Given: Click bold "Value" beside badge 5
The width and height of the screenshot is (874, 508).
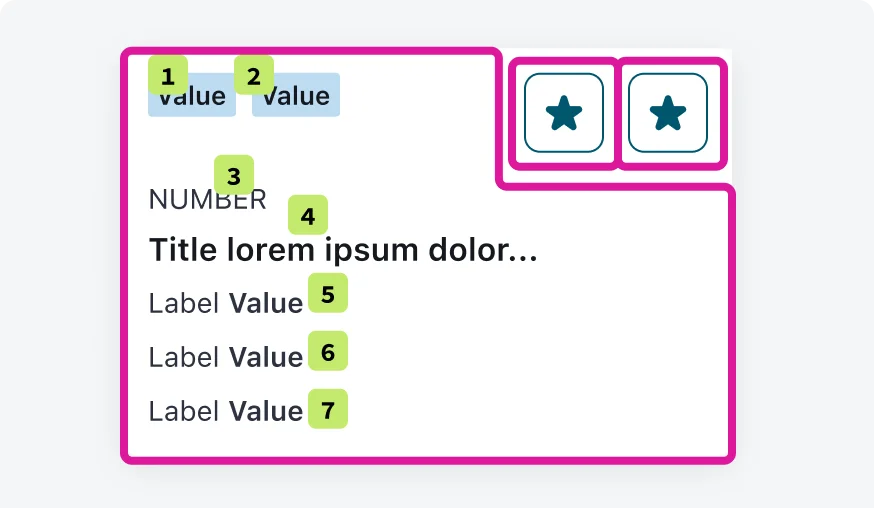Looking at the screenshot, I should (265, 304).
